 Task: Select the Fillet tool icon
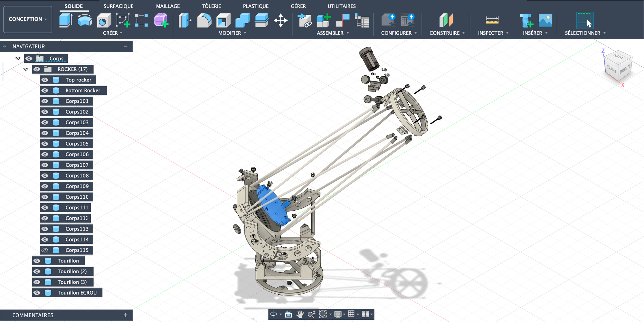pyautogui.click(x=204, y=20)
